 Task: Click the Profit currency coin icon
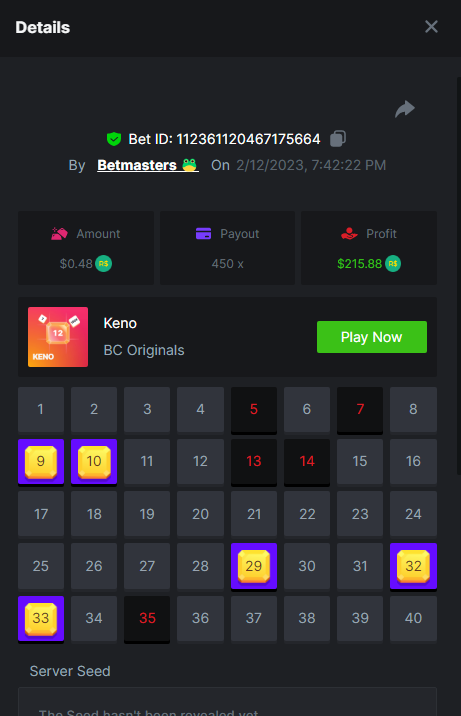[393, 263]
